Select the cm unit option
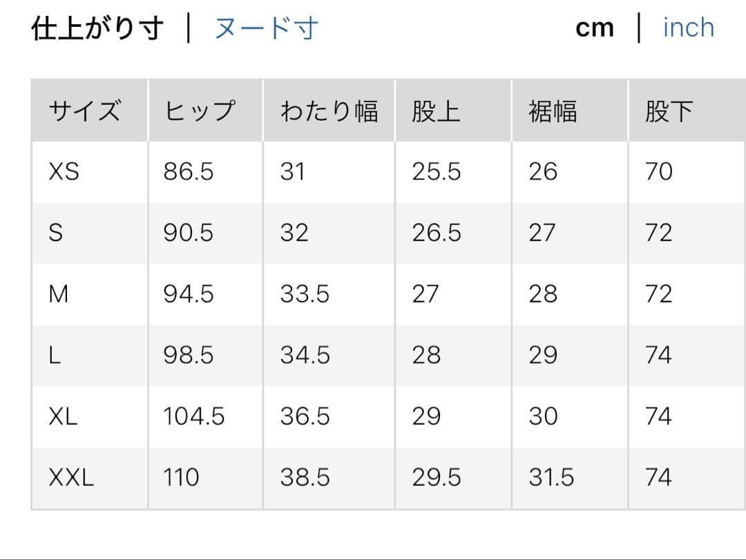 [x=595, y=28]
